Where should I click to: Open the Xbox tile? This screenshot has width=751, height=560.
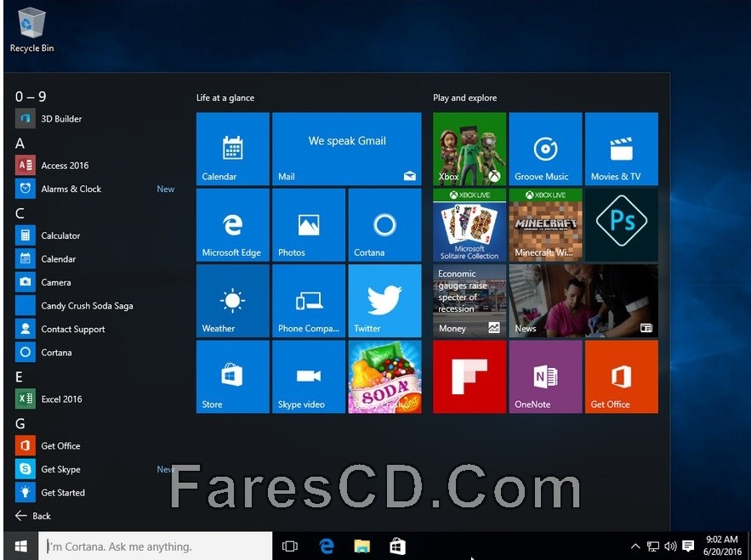coord(469,149)
